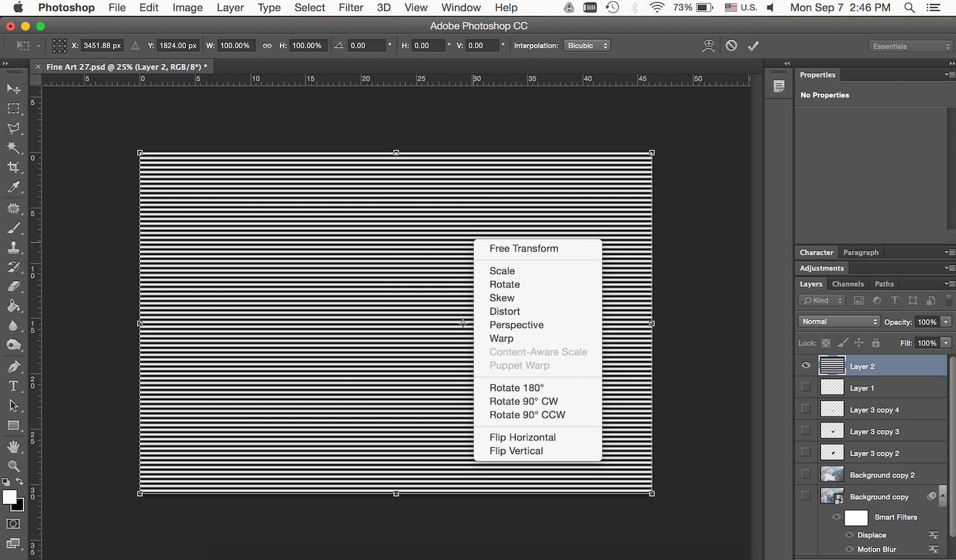956x560 pixels.
Task: Select the Eyedropper tool
Action: coord(13,187)
